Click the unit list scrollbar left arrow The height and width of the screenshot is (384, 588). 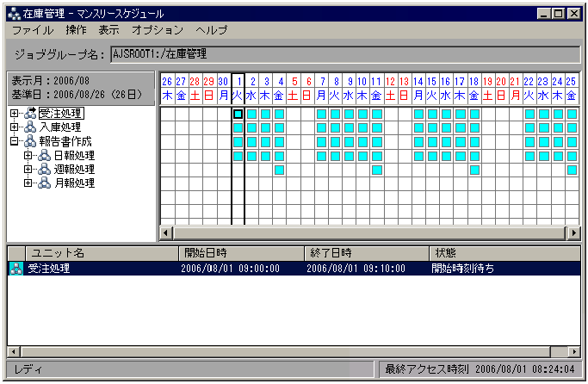[14, 352]
